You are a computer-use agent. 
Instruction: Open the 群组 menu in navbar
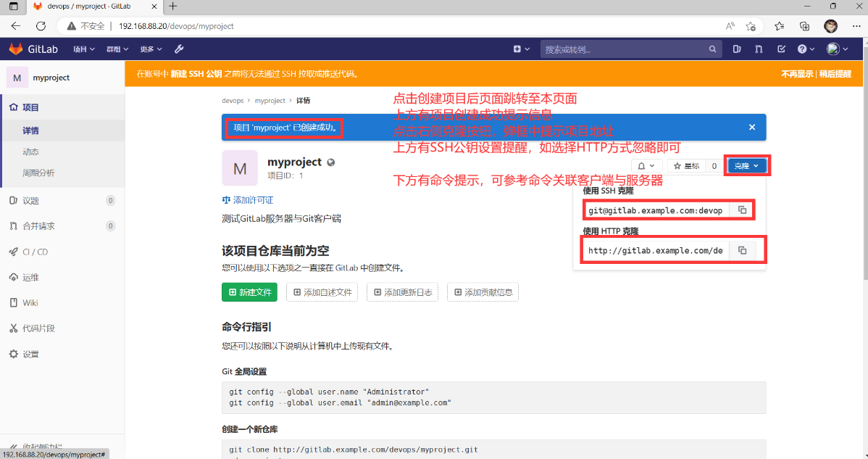117,49
